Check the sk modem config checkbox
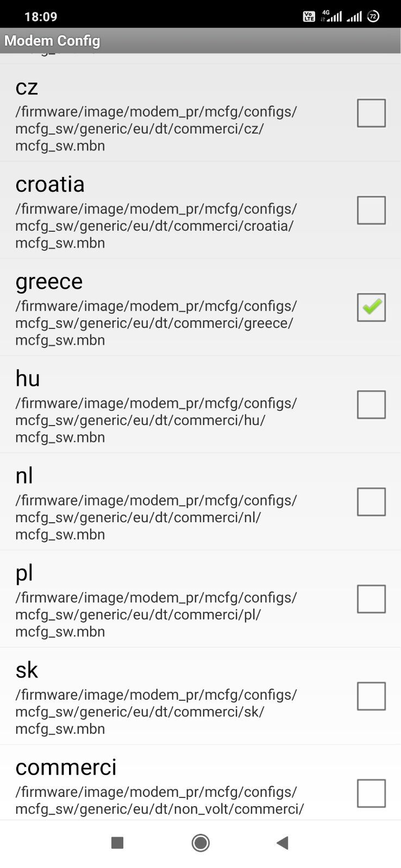 coord(371,696)
